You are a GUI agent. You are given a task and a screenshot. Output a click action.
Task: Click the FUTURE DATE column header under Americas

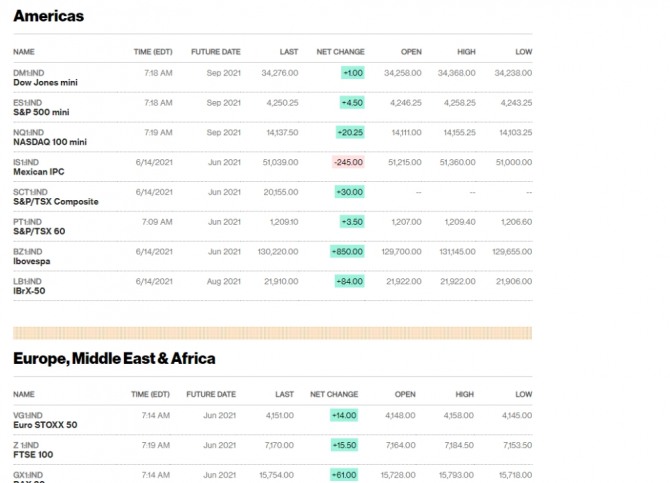217,51
